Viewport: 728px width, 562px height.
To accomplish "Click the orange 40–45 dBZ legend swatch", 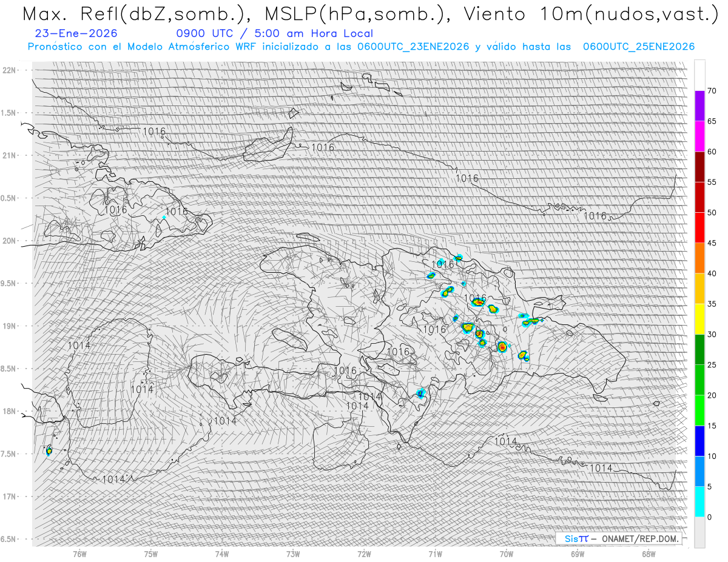I will pos(699,258).
